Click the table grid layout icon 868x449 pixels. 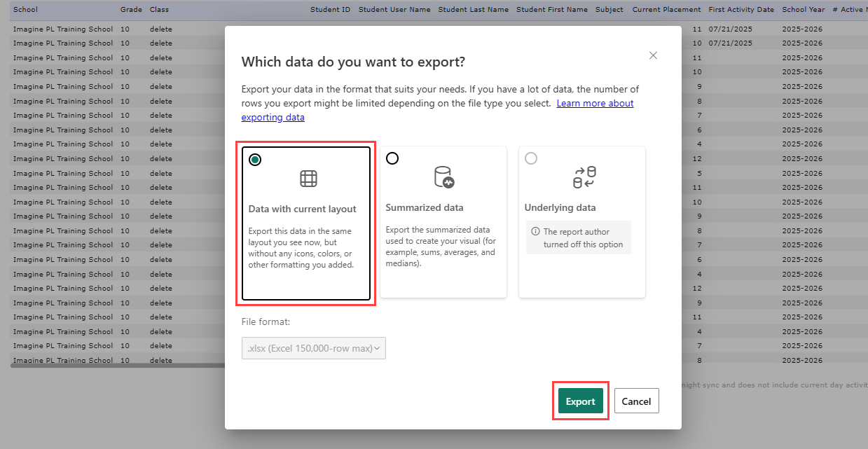tap(308, 179)
